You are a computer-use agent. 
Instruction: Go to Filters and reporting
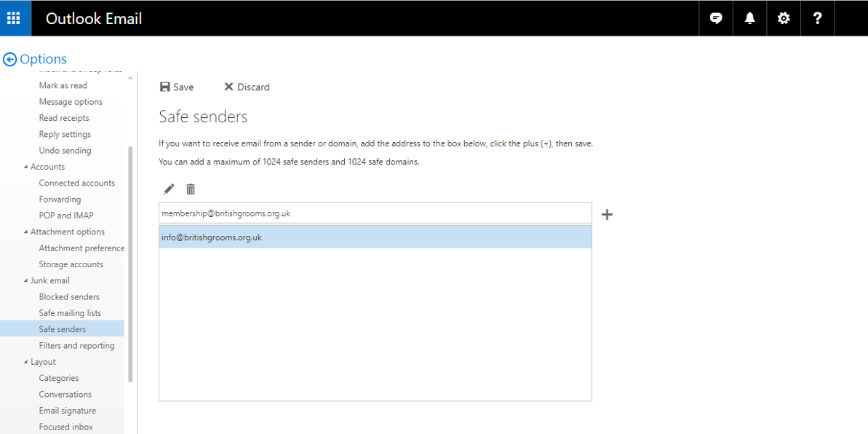(x=76, y=346)
